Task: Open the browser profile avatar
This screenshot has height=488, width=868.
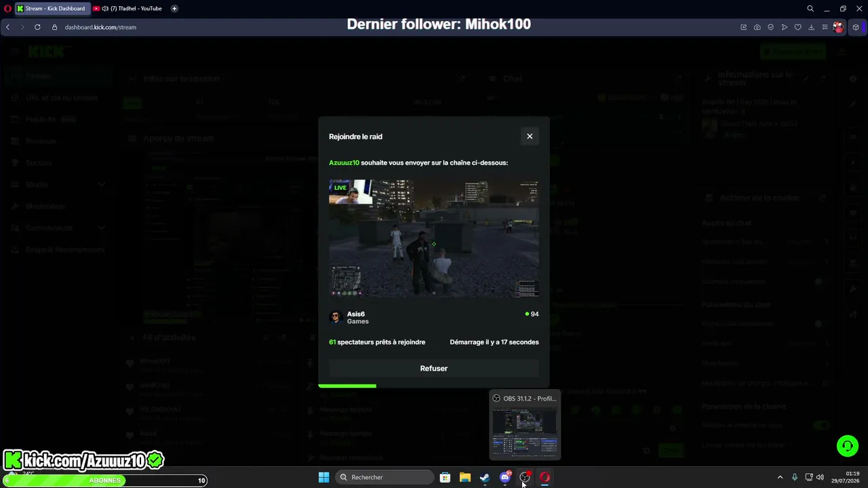Action: click(x=839, y=27)
